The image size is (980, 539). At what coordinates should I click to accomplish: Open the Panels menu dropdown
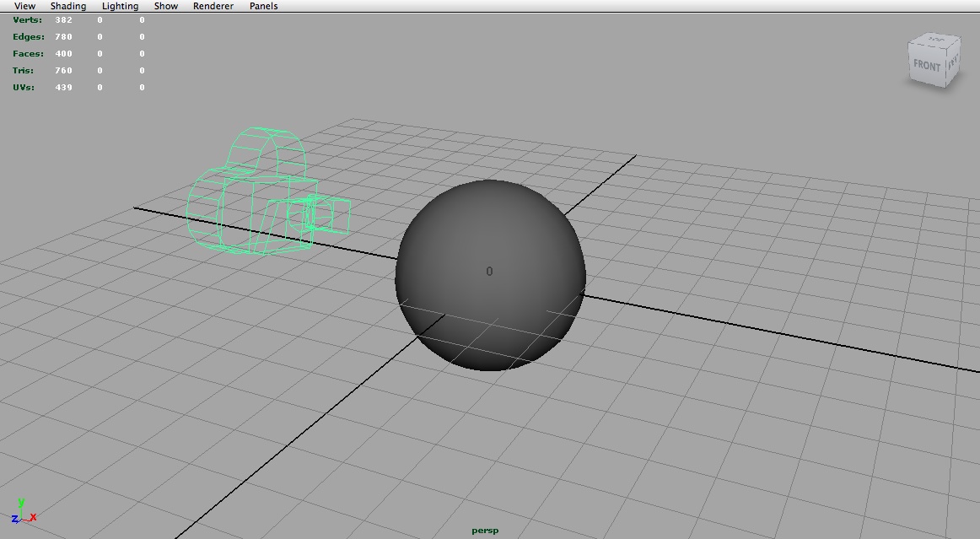pos(263,6)
